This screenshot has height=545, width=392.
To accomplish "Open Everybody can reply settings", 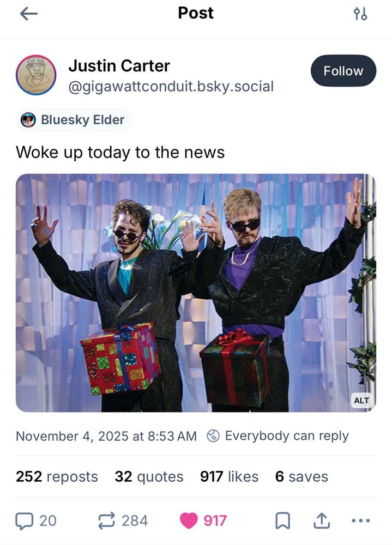I will tap(278, 436).
